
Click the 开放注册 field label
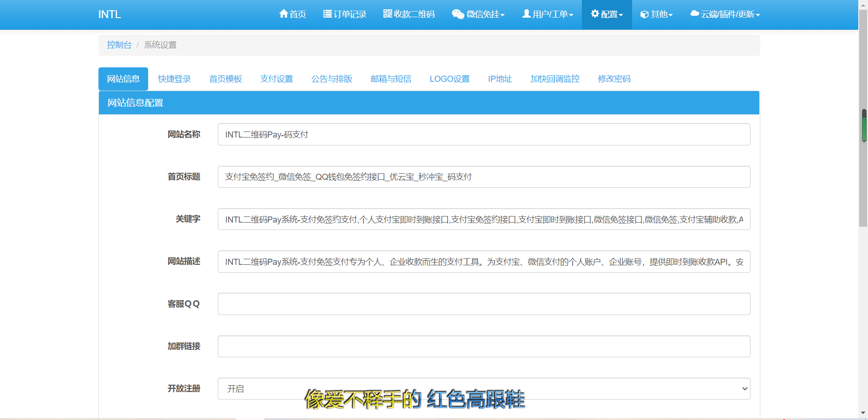184,388
